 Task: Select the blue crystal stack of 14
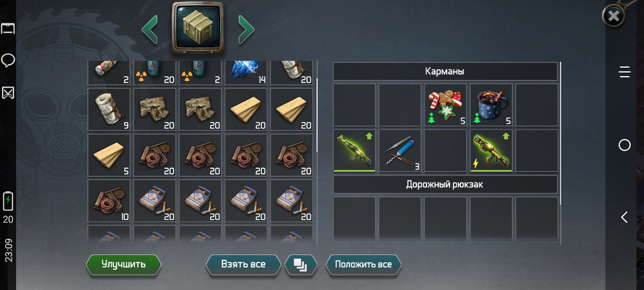(246, 72)
